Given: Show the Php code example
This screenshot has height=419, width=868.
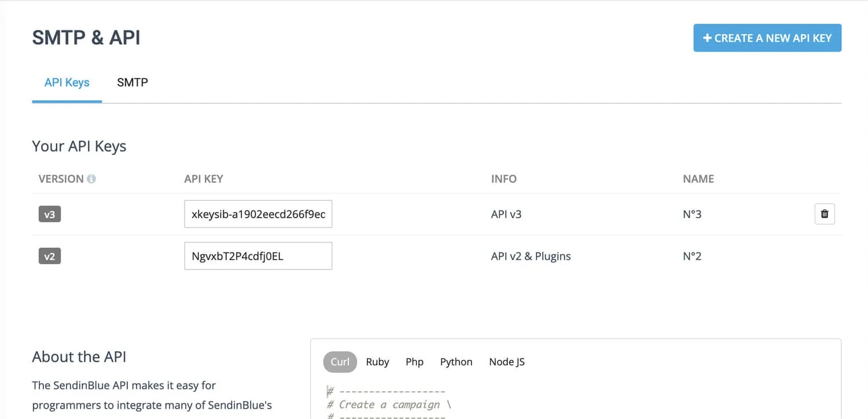Looking at the screenshot, I should coord(415,362).
